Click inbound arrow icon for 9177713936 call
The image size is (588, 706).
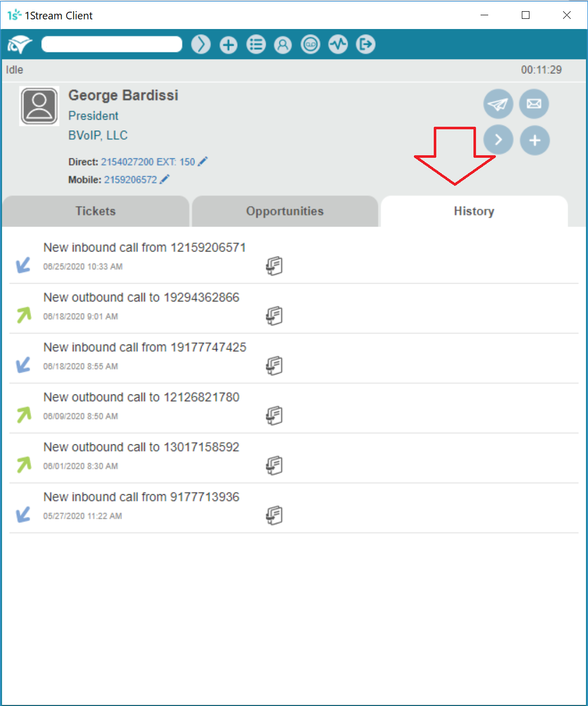coord(23,514)
